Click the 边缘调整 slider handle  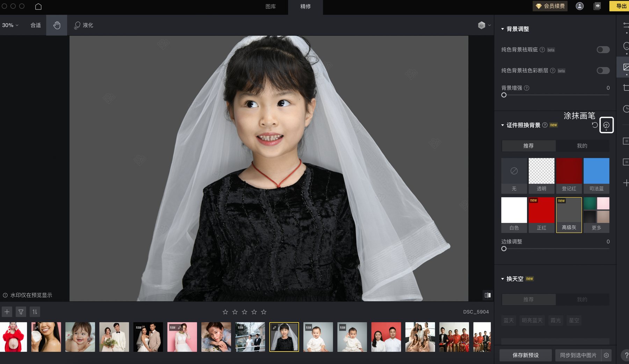pos(504,249)
